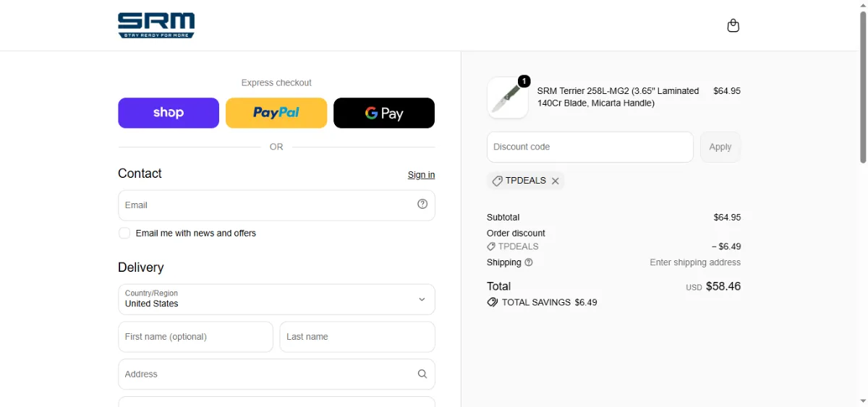Focus the Address input field
This screenshot has width=868, height=407.
point(276,374)
